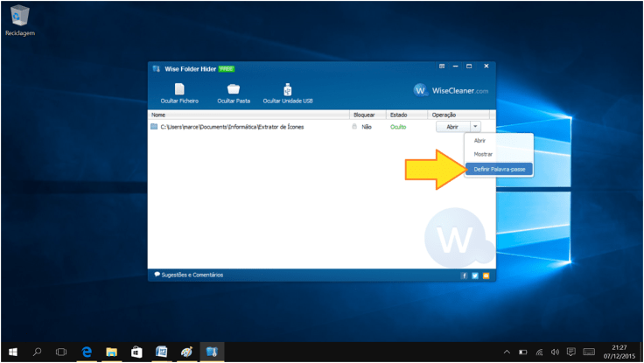Open the settings menu icon in title bar
Viewport: 644px width, 363px height.
[x=442, y=66]
